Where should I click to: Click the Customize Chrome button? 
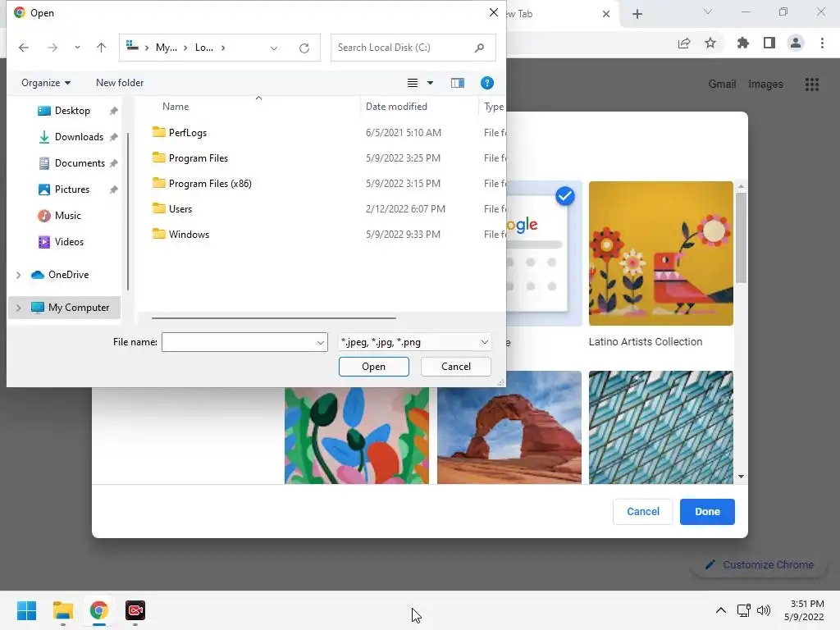(759, 564)
